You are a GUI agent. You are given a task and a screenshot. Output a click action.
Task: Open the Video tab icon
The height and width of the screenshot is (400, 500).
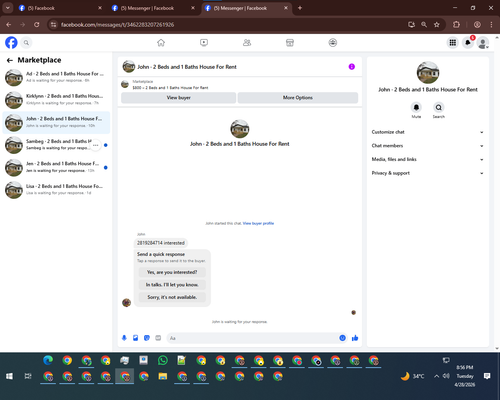204,43
